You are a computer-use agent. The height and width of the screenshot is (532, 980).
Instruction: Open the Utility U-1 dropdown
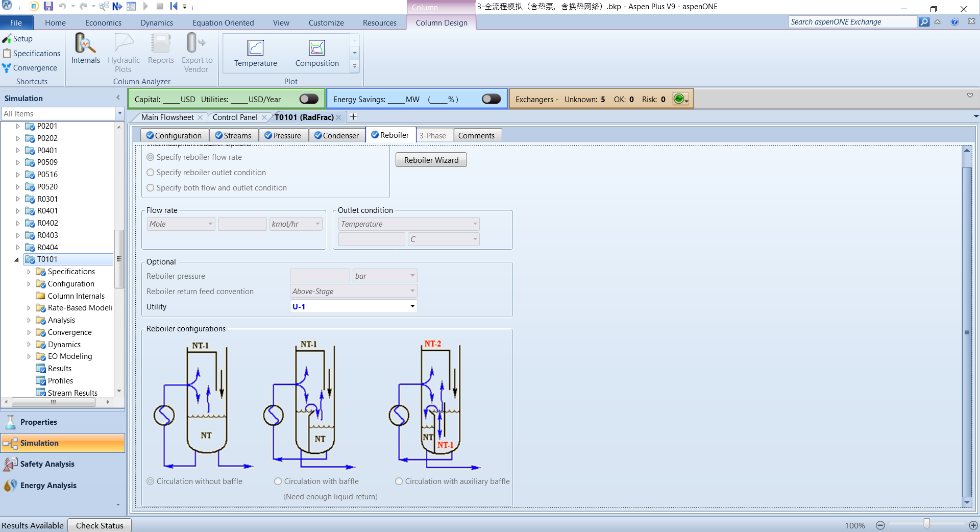412,306
